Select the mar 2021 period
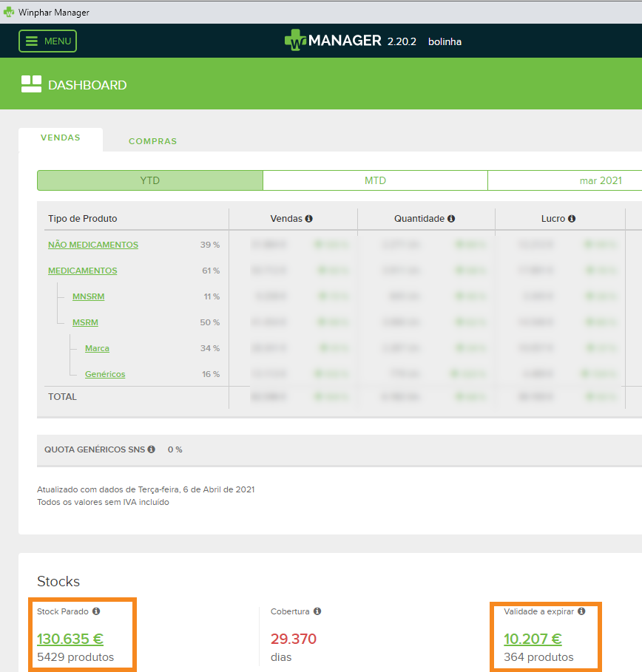The image size is (642, 672). tap(600, 180)
